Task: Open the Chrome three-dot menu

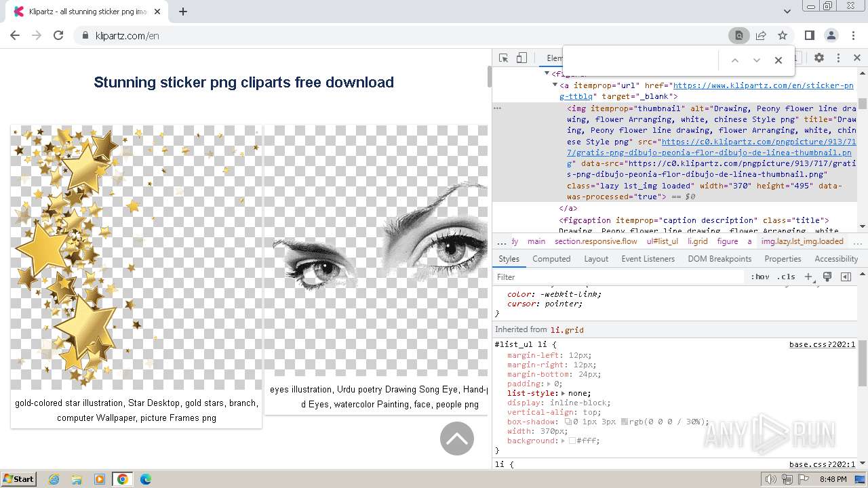Action: tap(852, 35)
